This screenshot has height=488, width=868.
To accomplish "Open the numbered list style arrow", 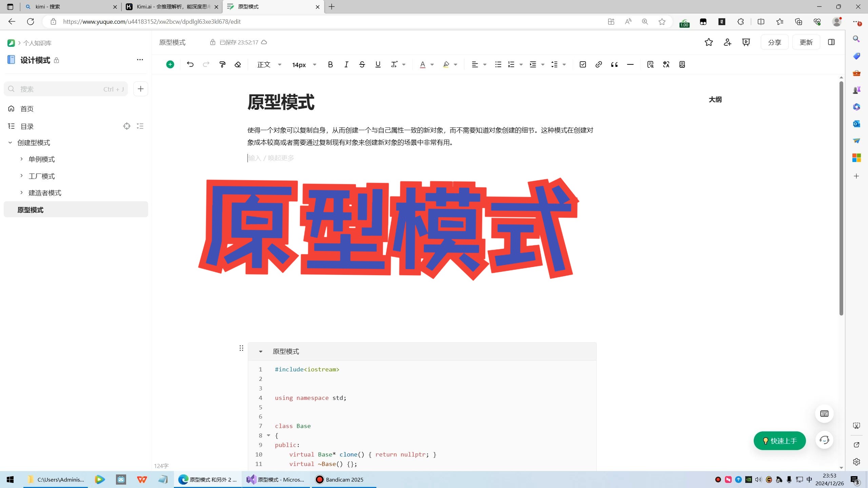I will pos(521,64).
